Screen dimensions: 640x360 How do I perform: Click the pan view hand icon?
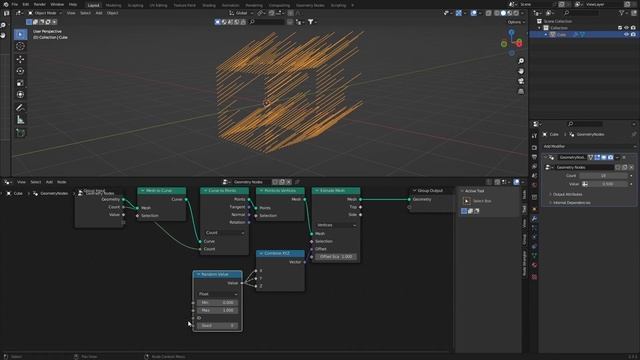pyautogui.click(x=521, y=71)
